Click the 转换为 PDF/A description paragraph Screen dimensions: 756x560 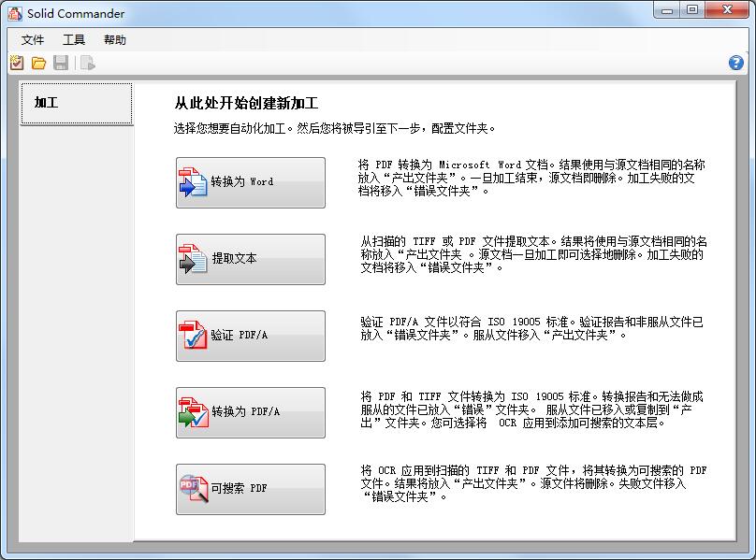tap(531, 409)
